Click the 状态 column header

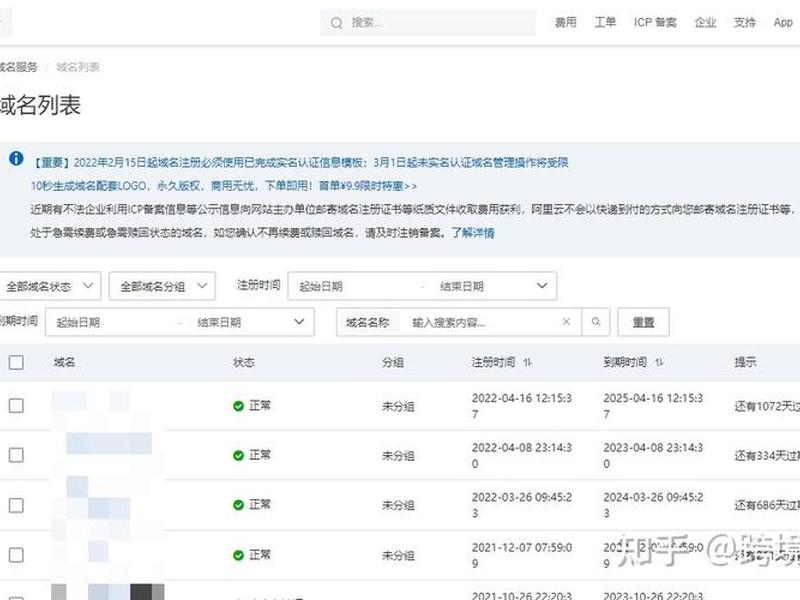coord(243,362)
